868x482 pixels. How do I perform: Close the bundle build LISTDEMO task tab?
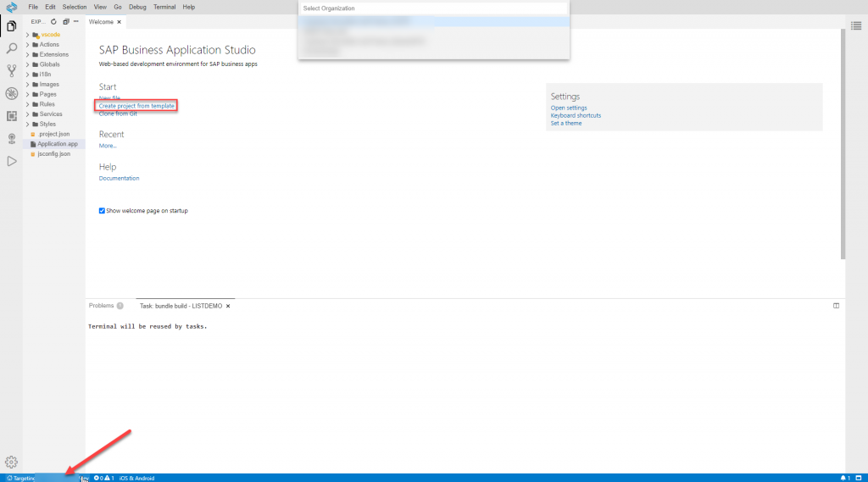coord(227,306)
